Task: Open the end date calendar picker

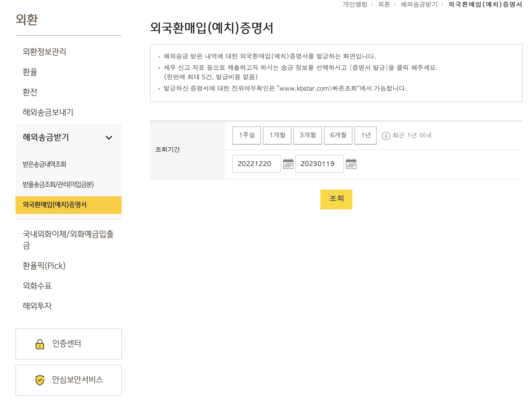Action: tap(351, 164)
